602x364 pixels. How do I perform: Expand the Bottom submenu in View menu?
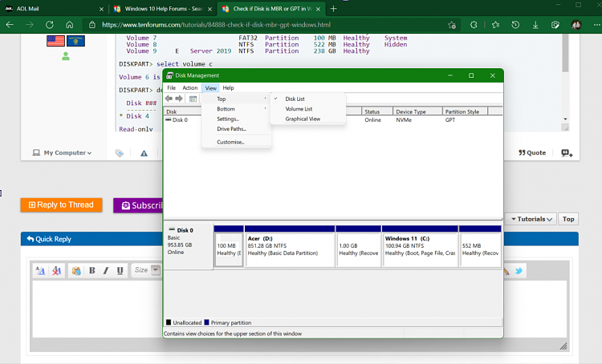236,109
